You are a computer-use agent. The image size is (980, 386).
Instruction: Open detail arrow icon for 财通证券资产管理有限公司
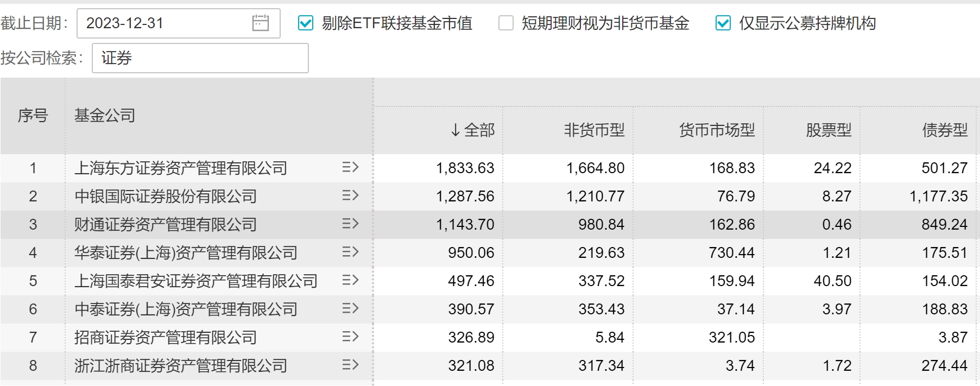click(350, 224)
